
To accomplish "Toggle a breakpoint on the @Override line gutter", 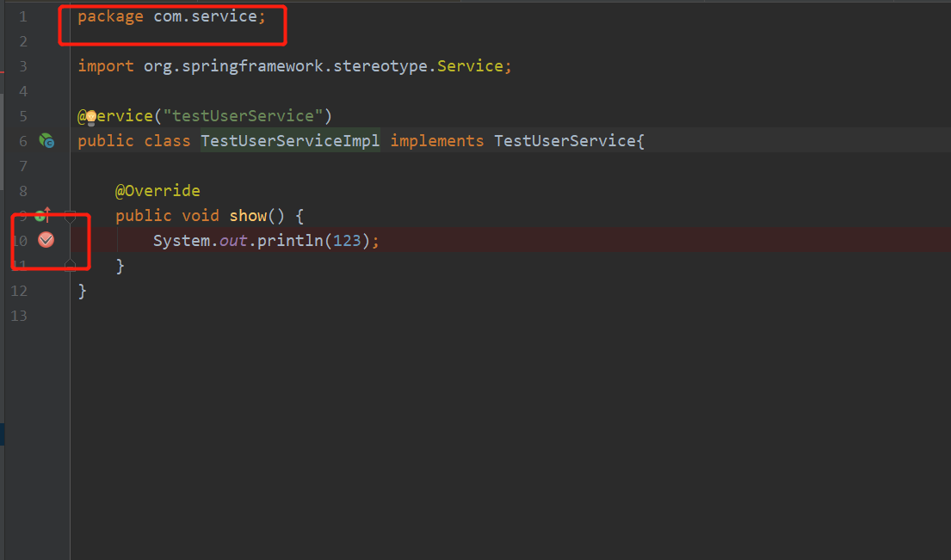I will point(47,190).
